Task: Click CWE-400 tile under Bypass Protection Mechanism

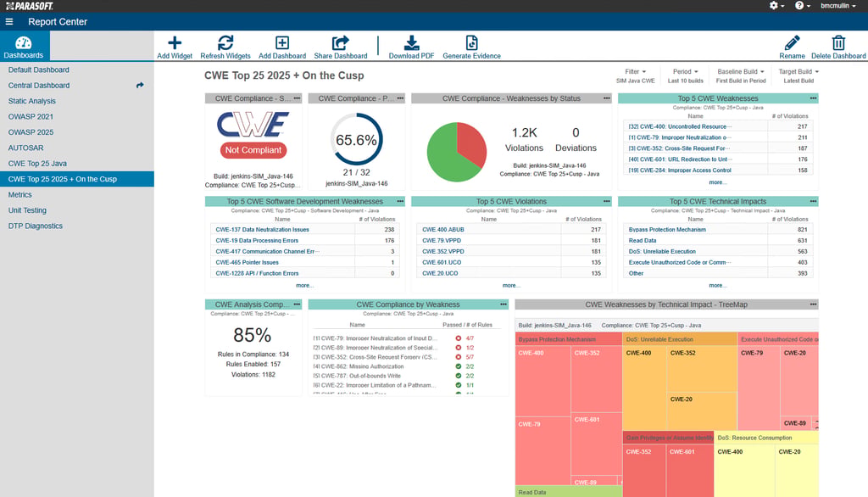Action: coord(542,380)
